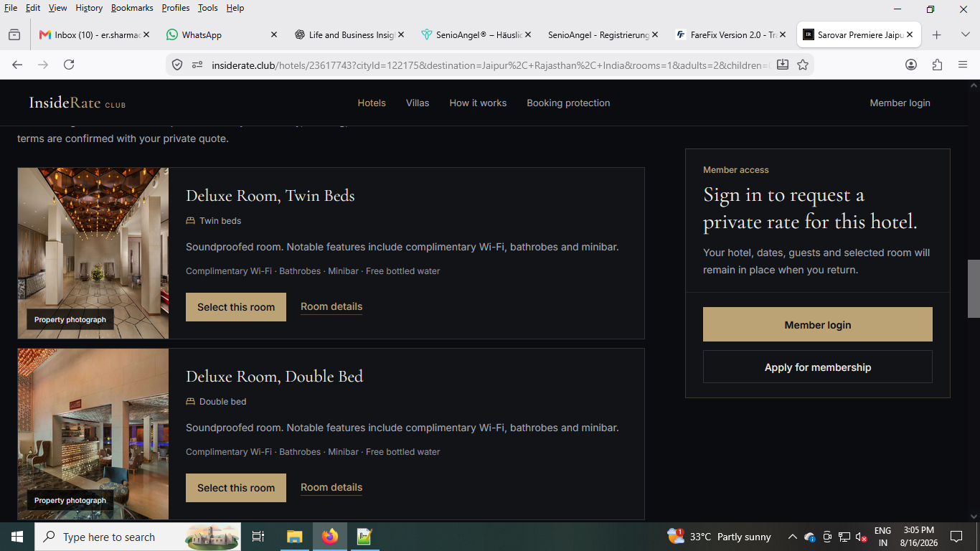Switch to the Life and Business Insig tab
This screenshot has height=551, width=980.
tap(350, 34)
